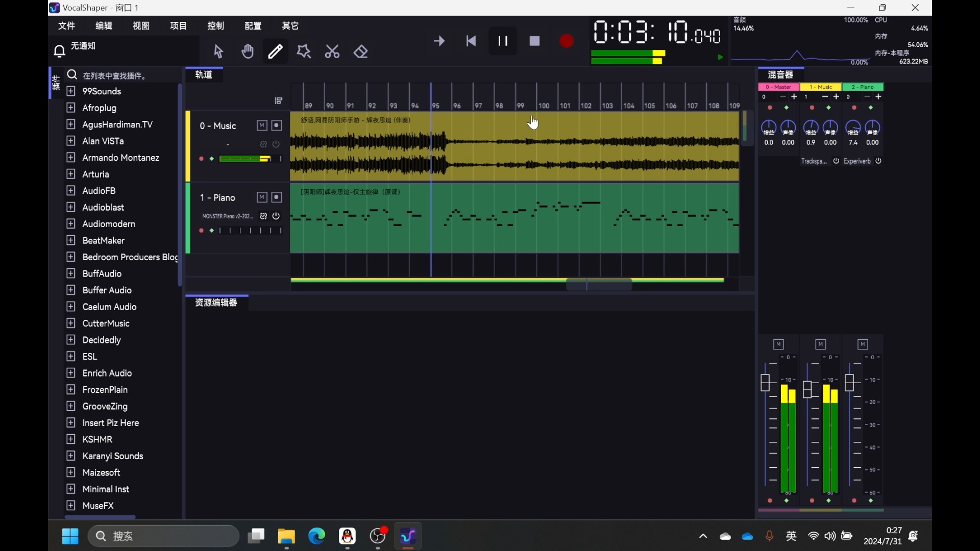Open MONSTER Piano instrument on Piano track
The height and width of the screenshot is (551, 980).
pyautogui.click(x=228, y=216)
